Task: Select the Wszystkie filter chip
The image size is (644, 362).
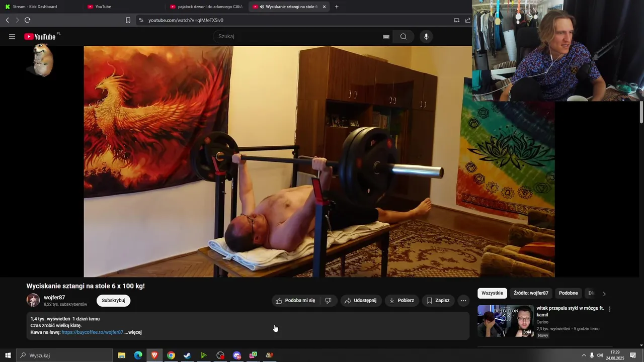Action: (492, 293)
